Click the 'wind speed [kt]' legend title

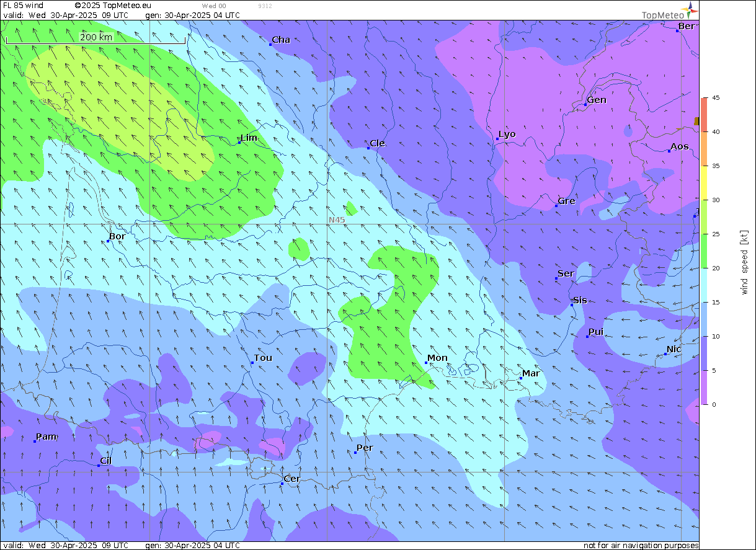[x=744, y=262]
